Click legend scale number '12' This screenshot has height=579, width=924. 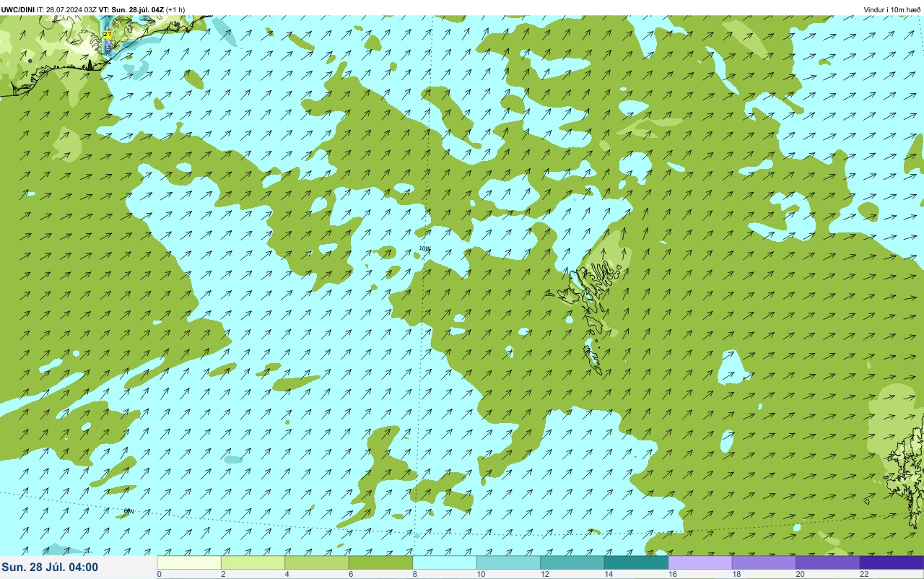(544, 574)
